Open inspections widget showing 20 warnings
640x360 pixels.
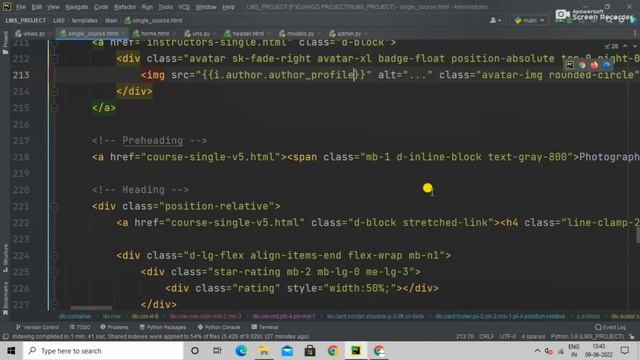point(611,46)
